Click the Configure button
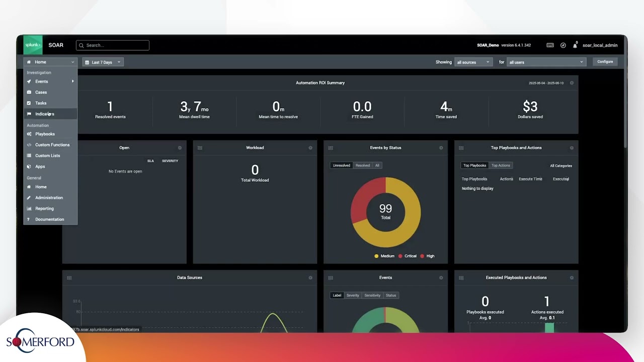This screenshot has width=644, height=362. click(605, 62)
